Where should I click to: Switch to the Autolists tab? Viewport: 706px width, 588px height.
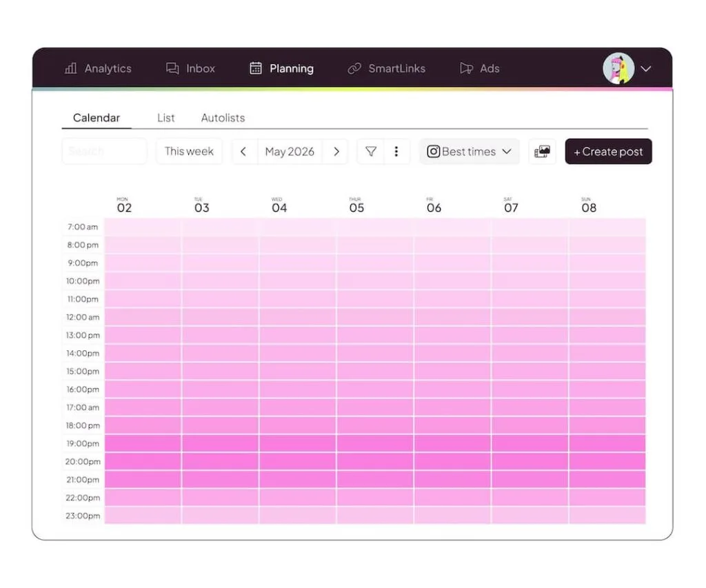223,118
